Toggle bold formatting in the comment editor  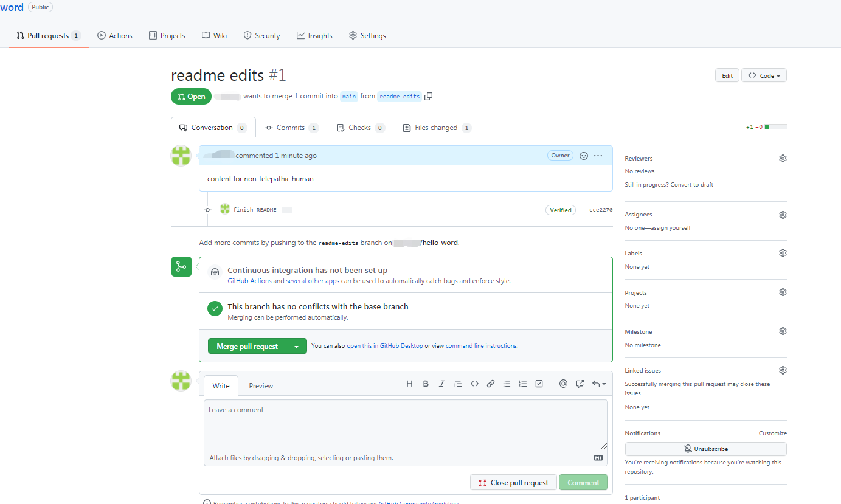click(426, 383)
